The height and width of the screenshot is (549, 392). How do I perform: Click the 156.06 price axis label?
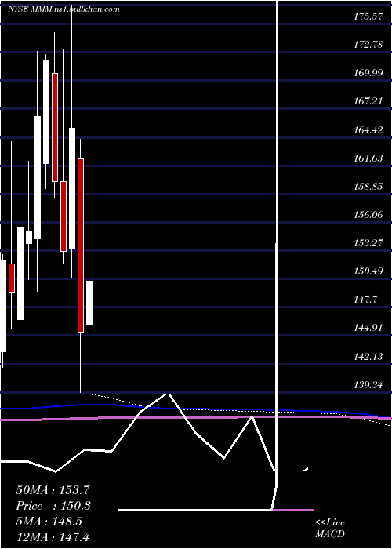(x=368, y=215)
